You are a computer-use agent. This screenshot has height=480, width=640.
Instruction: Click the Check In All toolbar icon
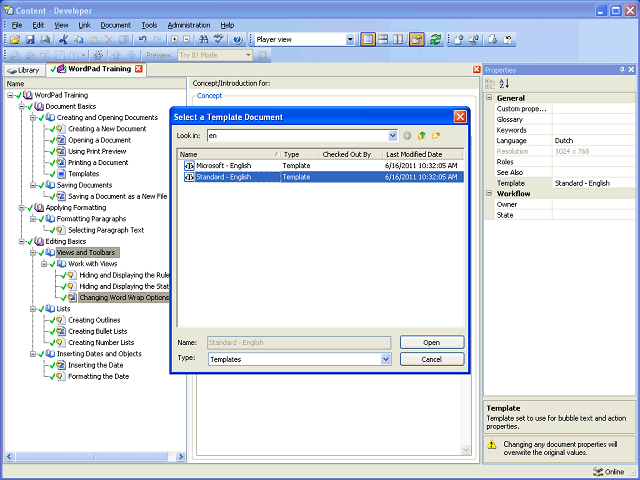(474, 40)
